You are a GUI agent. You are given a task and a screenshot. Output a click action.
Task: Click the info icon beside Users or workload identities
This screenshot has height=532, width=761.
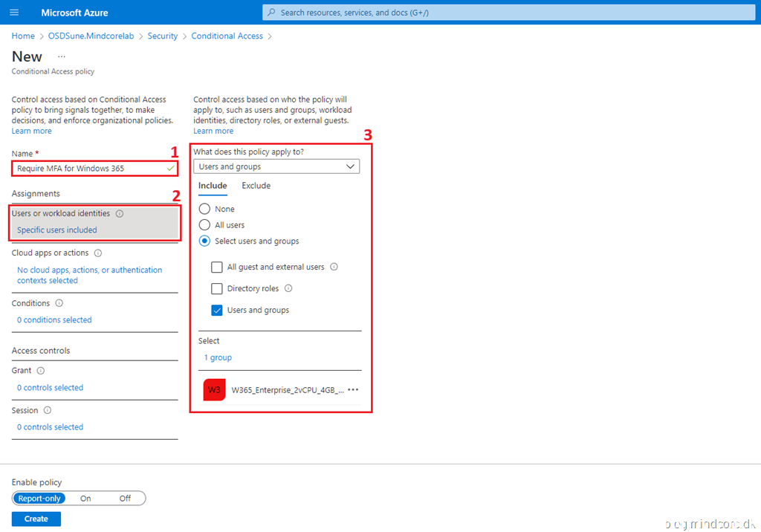coord(120,214)
